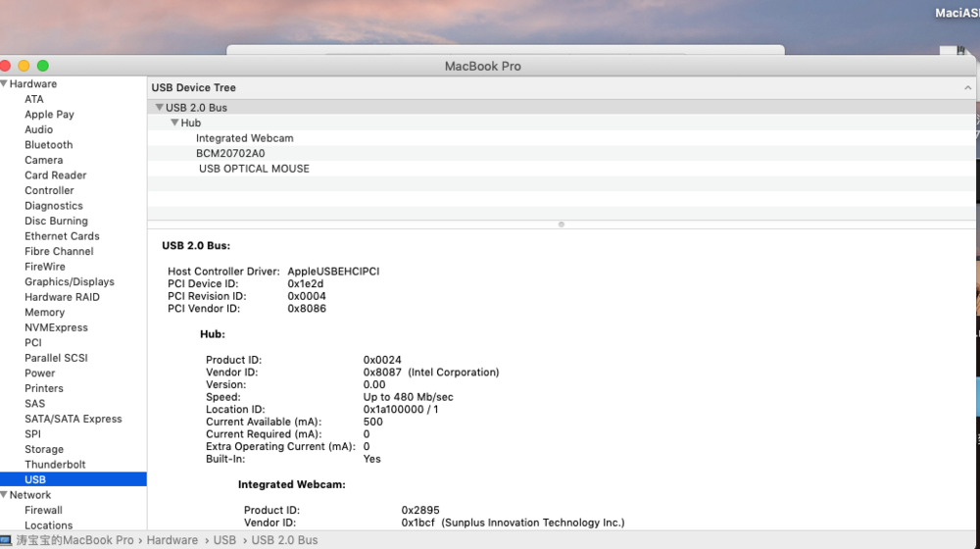980x549 pixels.
Task: Click the yellow minimize window button
Action: pyautogui.click(x=24, y=66)
